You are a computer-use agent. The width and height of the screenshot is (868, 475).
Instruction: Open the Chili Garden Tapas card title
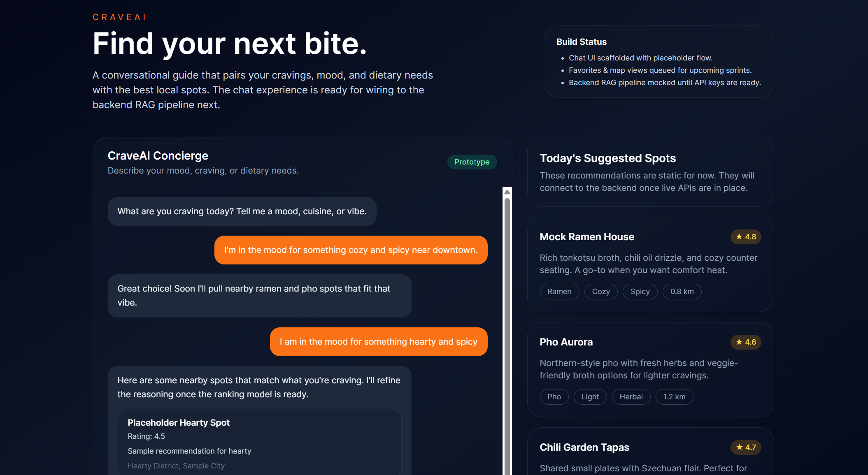point(584,447)
